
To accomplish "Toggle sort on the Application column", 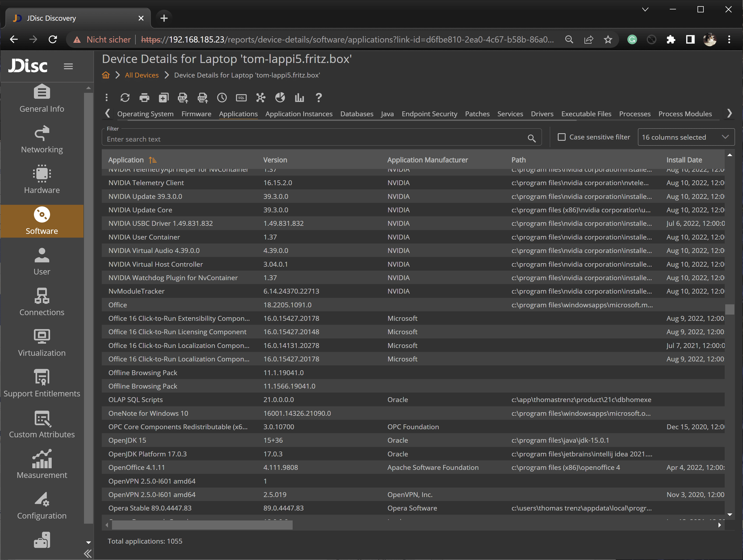I will click(x=126, y=160).
